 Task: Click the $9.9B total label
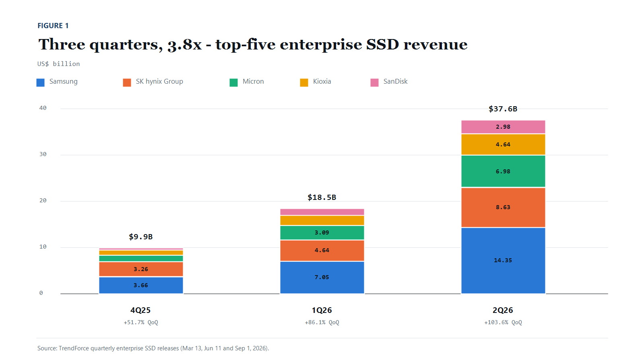141,237
